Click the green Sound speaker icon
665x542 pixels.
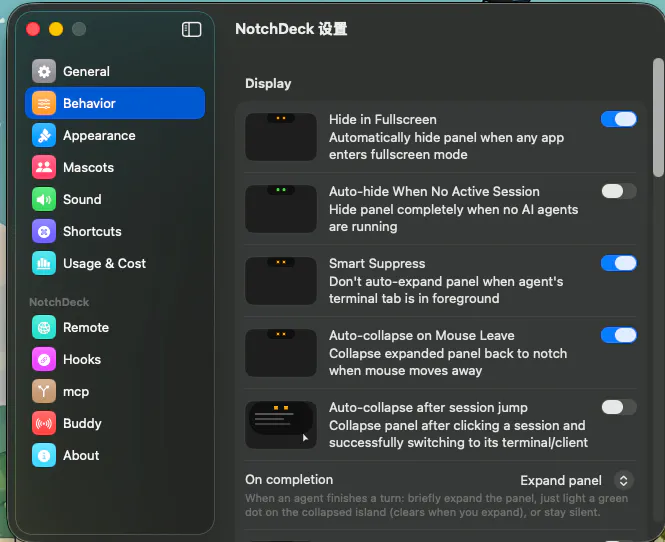click(x=44, y=199)
